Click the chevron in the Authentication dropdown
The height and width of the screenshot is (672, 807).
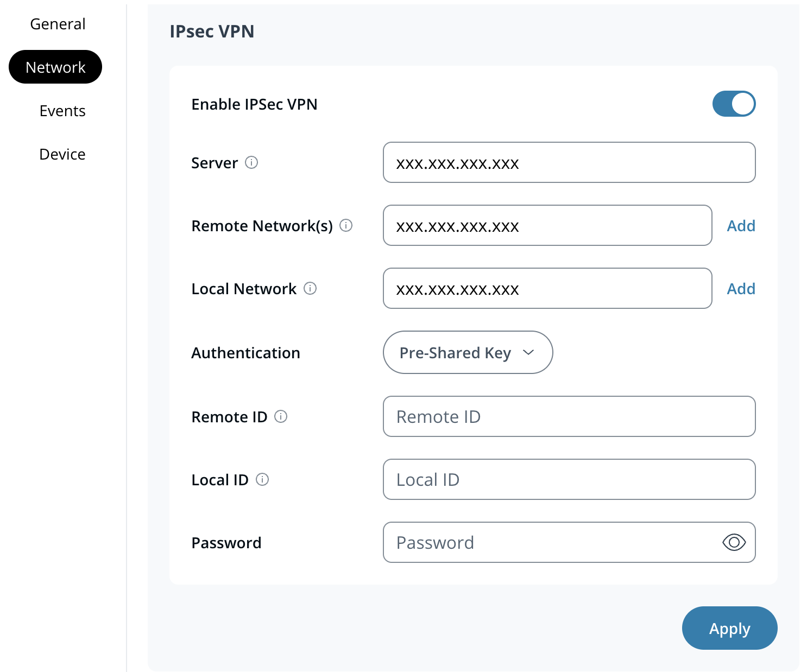528,352
